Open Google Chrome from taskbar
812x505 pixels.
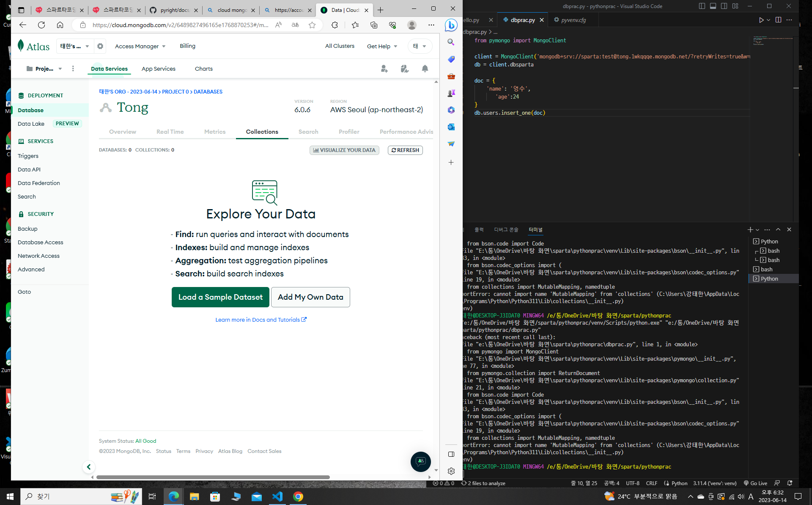tap(298, 496)
